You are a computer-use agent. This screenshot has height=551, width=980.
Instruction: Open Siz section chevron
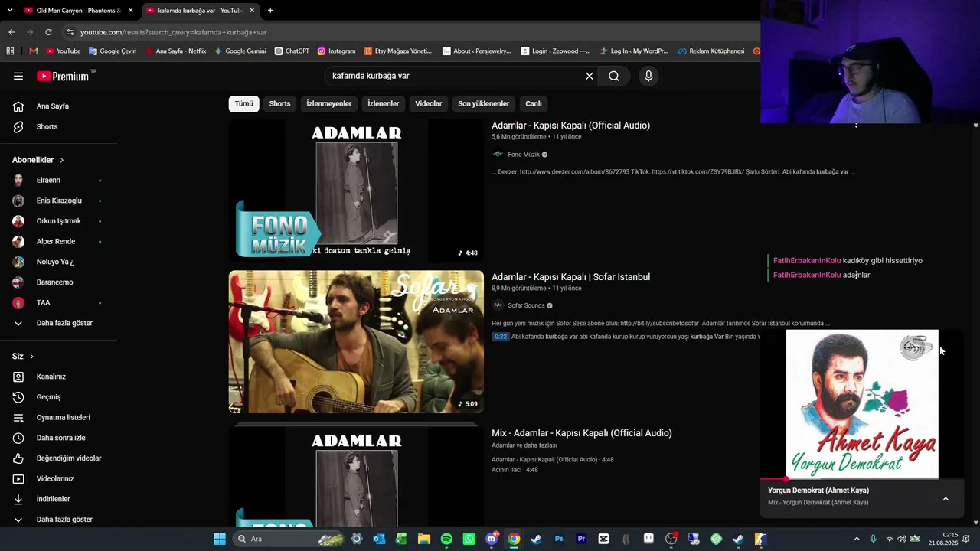point(31,357)
